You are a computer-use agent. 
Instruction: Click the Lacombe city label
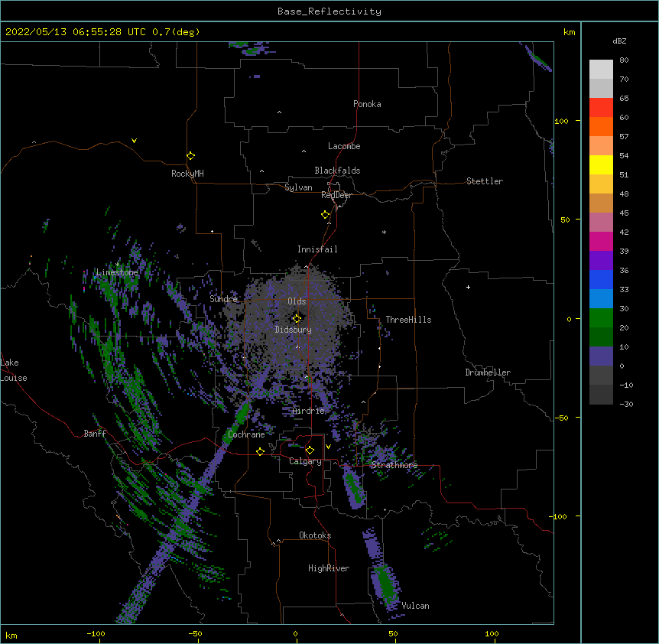click(x=344, y=146)
